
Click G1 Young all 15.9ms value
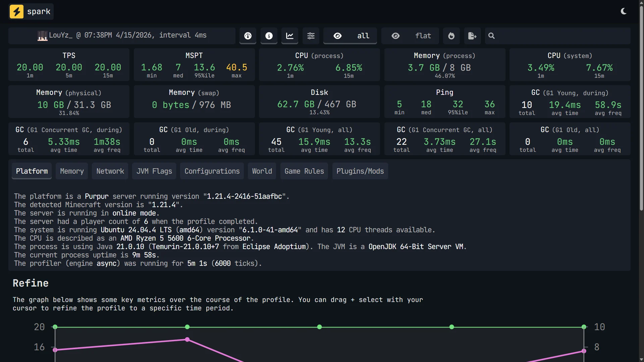click(x=314, y=142)
